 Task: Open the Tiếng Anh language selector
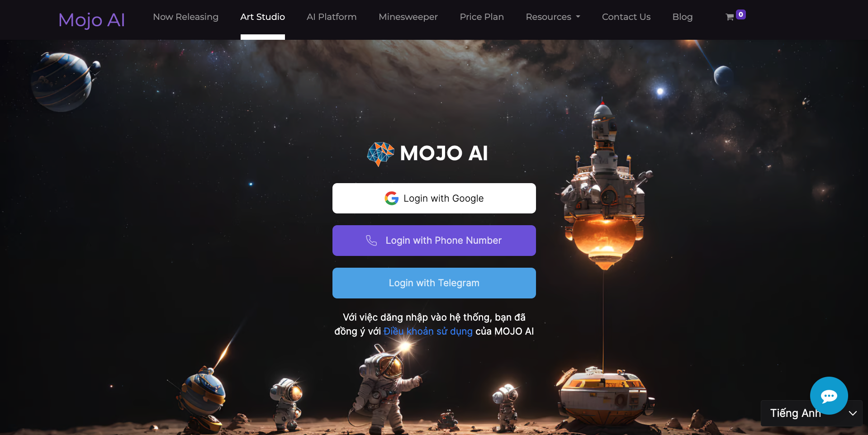pyautogui.click(x=811, y=413)
